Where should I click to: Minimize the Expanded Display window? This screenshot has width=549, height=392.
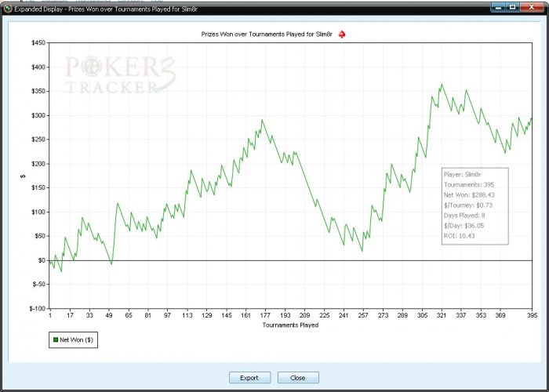click(x=498, y=6)
